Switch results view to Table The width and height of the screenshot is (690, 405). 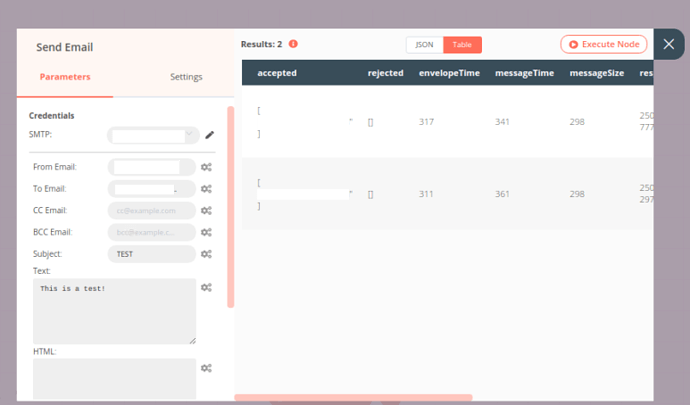(x=462, y=44)
